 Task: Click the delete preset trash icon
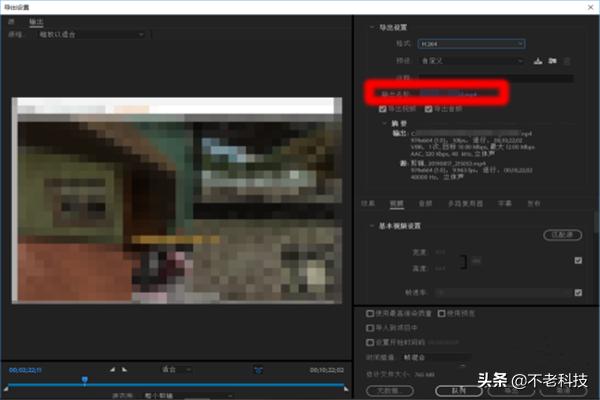click(567, 61)
